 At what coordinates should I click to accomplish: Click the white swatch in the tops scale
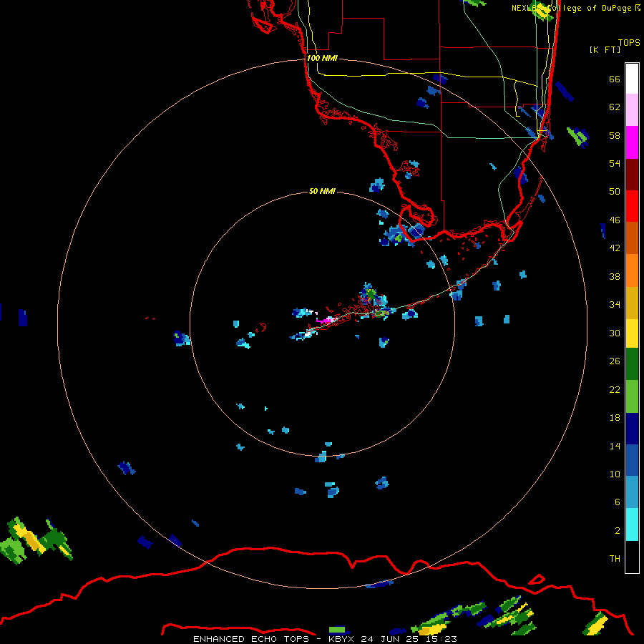click(632, 79)
